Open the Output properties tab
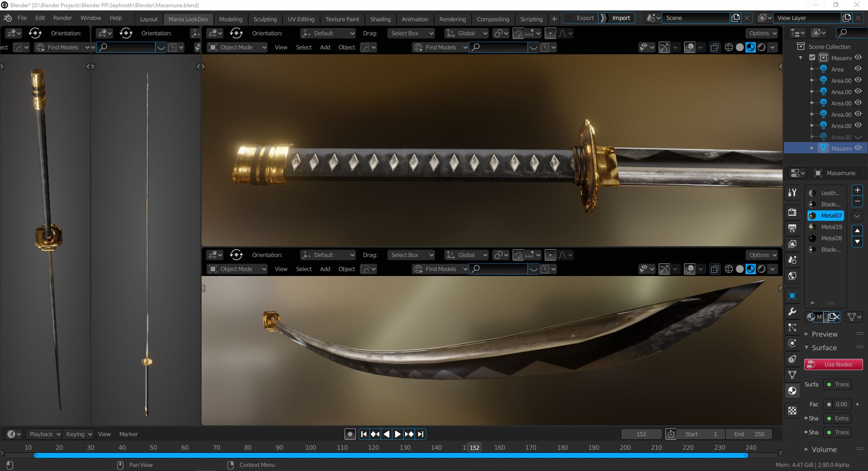The height and width of the screenshot is (471, 868). tap(792, 228)
